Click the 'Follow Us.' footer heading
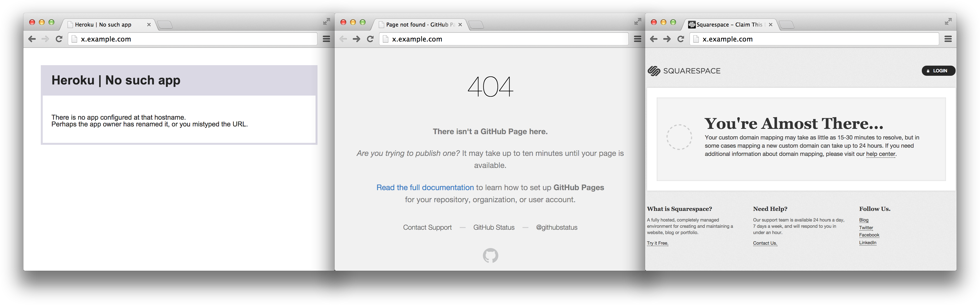Screen dimensions: 980x305 875,209
